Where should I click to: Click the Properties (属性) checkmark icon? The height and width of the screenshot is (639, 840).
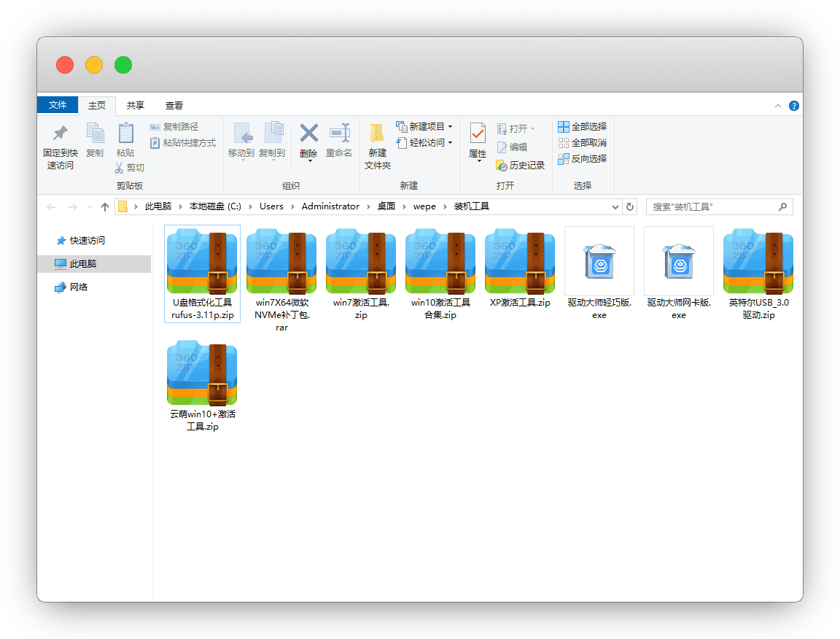(x=478, y=133)
